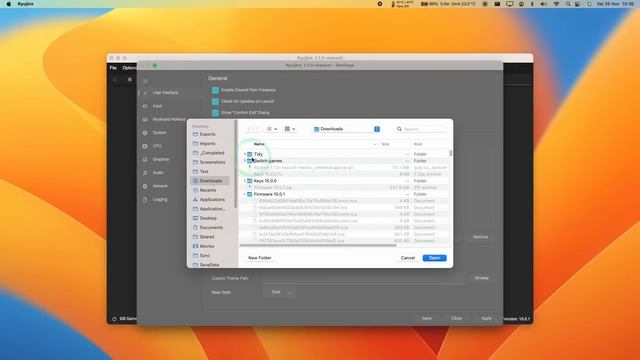Expand the Keys 15.0.0 folder
The image size is (640, 360).
click(x=244, y=181)
